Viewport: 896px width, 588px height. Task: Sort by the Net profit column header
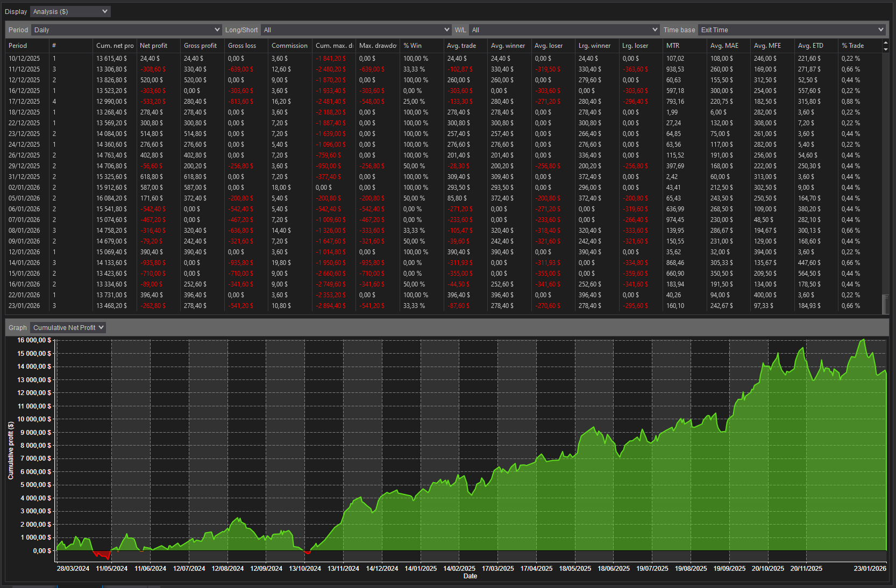[x=154, y=46]
